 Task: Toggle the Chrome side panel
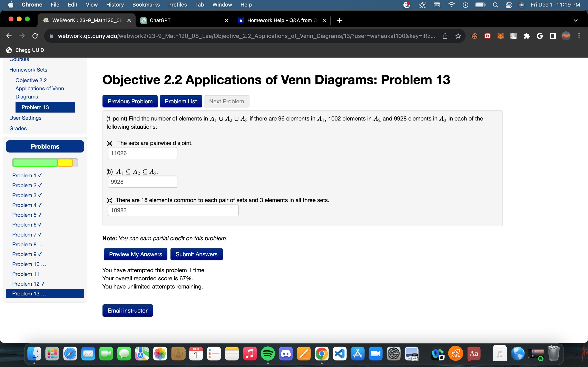click(553, 36)
